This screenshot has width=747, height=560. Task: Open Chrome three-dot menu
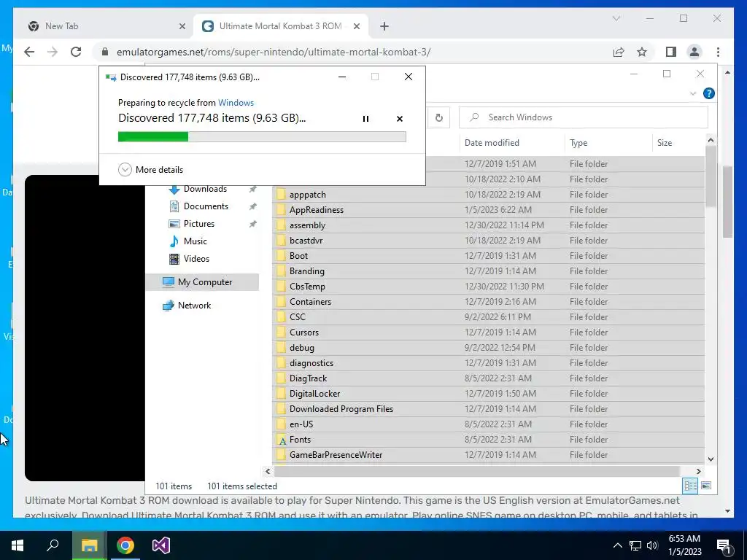click(x=718, y=52)
